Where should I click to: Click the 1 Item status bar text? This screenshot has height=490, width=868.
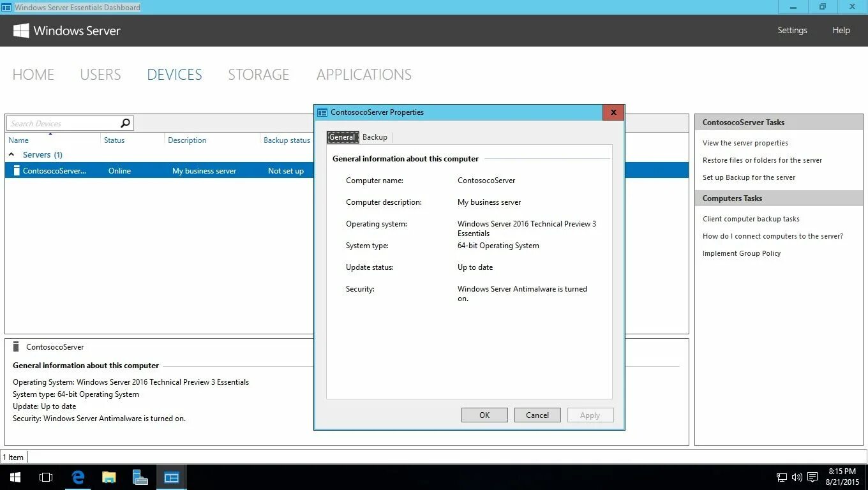tap(13, 457)
